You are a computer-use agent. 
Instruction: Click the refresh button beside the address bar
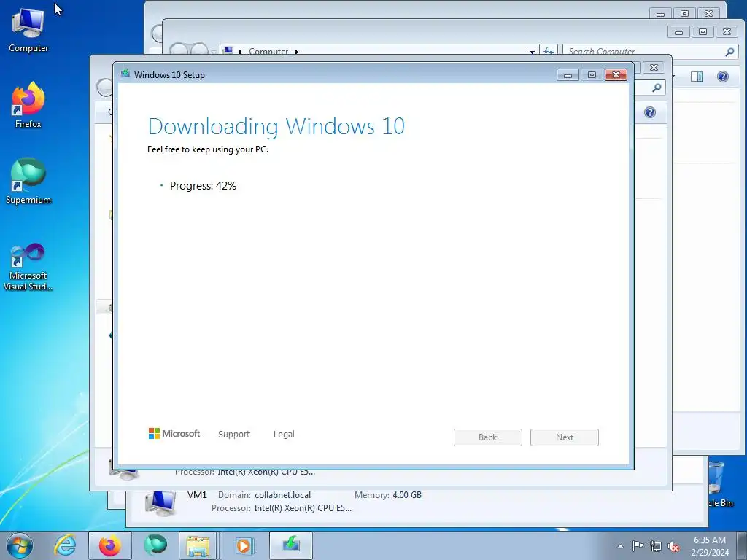click(549, 51)
